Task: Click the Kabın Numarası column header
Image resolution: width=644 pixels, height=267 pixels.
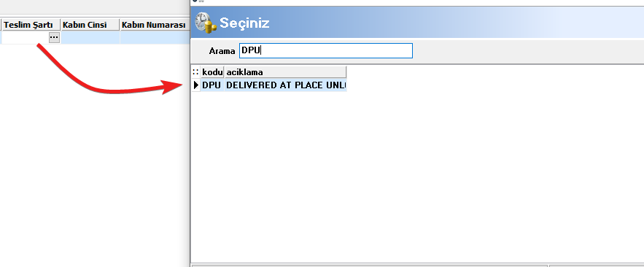Action: tap(155, 25)
